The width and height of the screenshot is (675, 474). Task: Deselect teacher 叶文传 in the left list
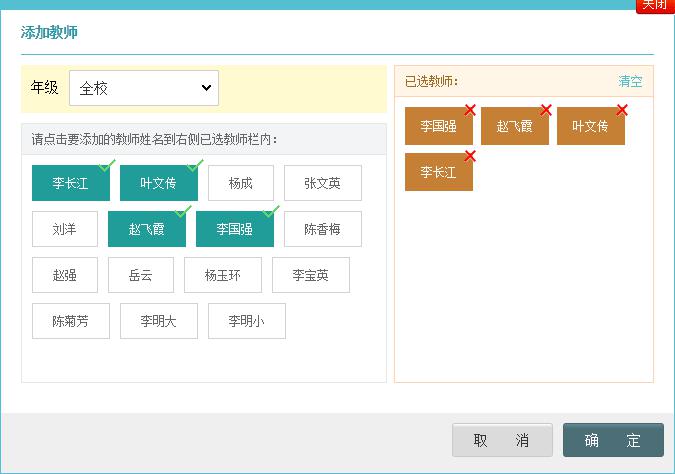pyautogui.click(x=159, y=183)
